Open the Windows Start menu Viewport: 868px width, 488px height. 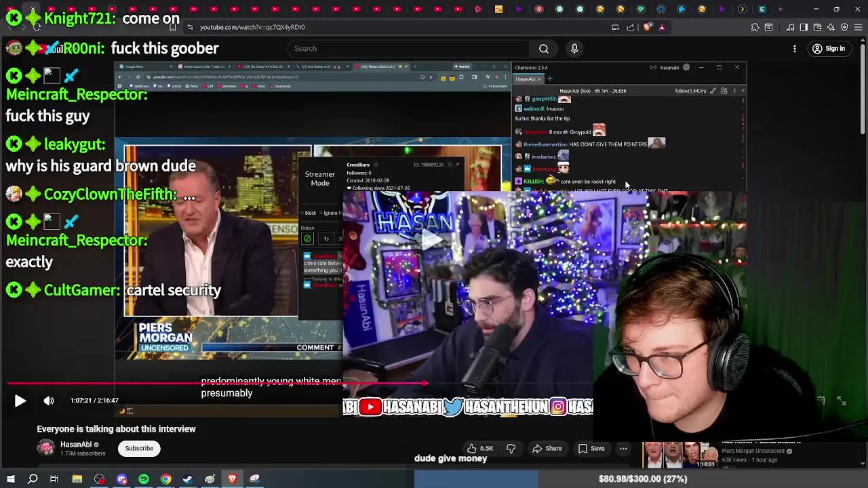coord(11,479)
